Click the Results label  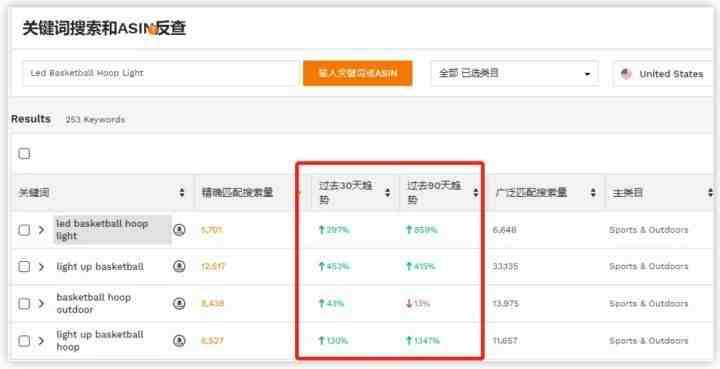(x=31, y=119)
